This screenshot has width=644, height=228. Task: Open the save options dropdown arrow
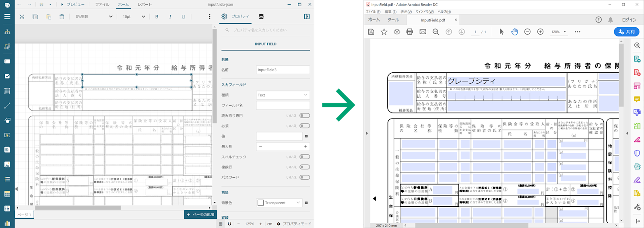pyautogui.click(x=50, y=4)
